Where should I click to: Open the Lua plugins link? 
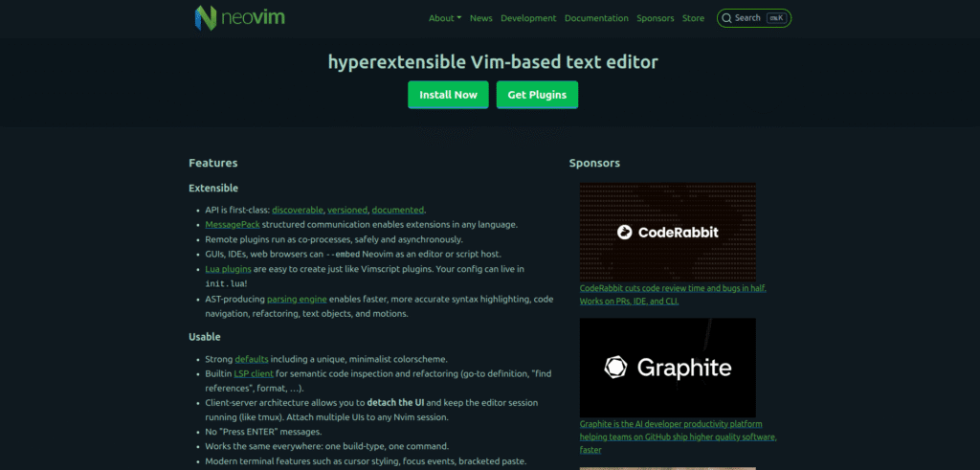tap(229, 270)
